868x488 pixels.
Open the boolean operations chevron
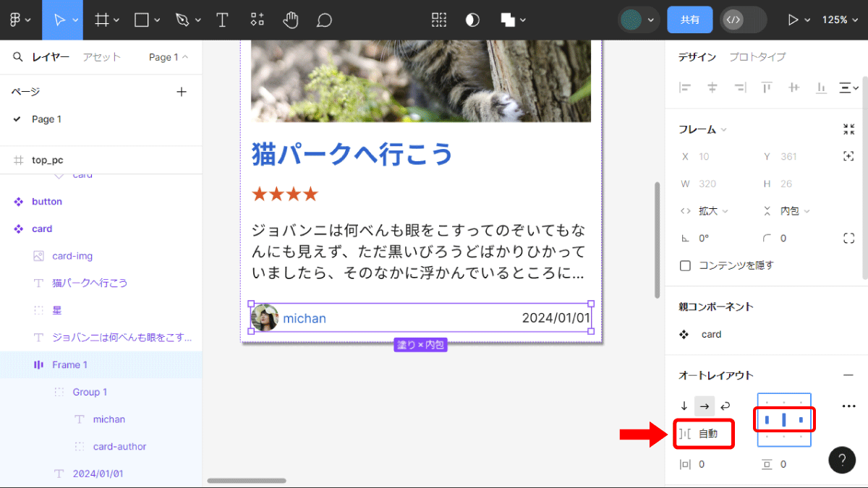pyautogui.click(x=523, y=21)
